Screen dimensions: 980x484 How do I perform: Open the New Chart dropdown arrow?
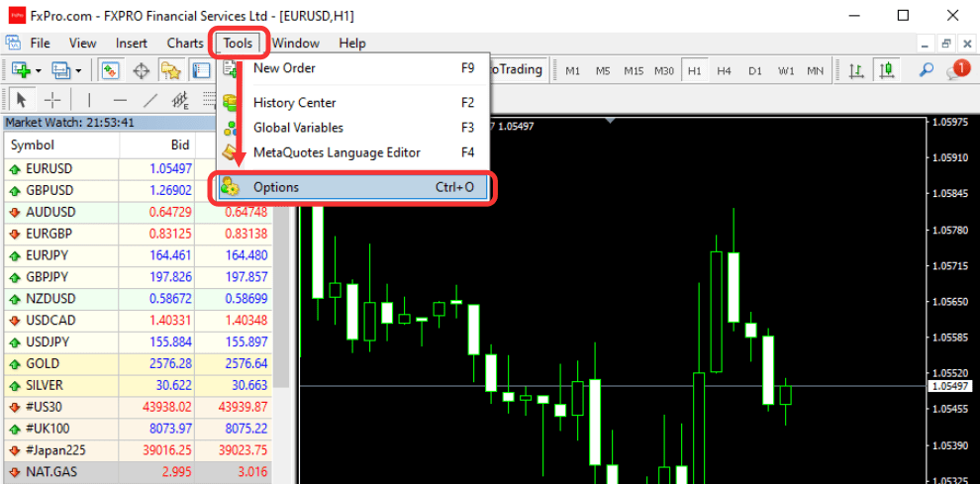click(x=39, y=70)
